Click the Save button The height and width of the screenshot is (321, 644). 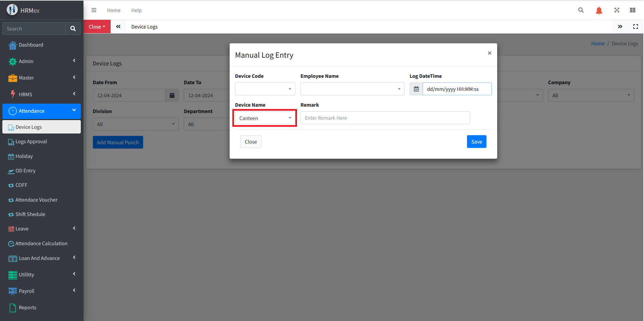476,142
